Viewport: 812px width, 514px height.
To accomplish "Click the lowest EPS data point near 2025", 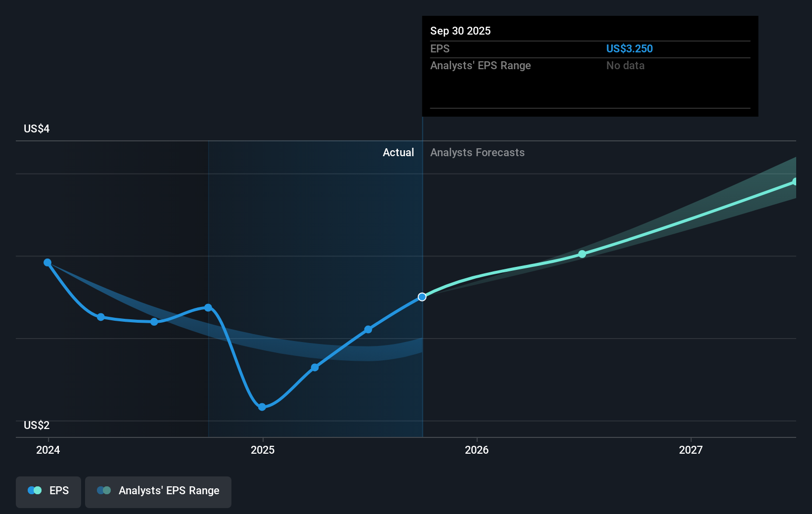I will 262,407.
